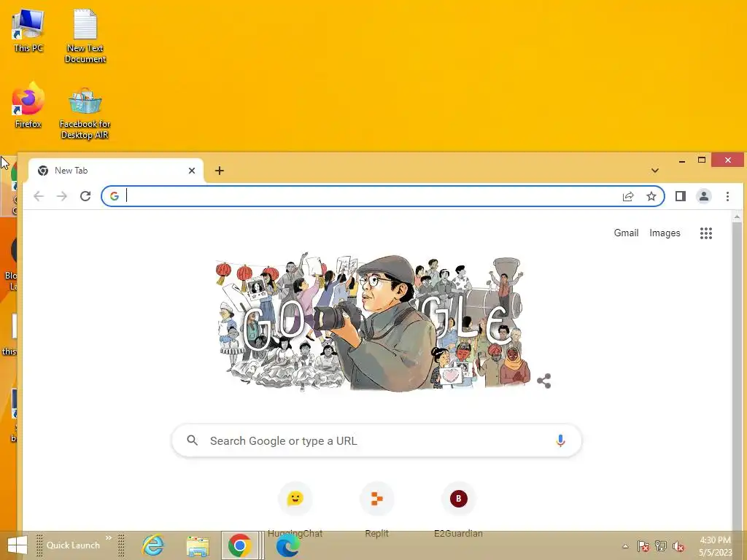
Task: Open Gmail link
Action: pyautogui.click(x=626, y=233)
